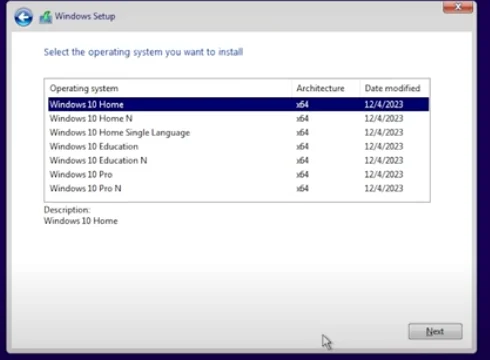Screen dimensions: 490x360
Task: Choose Windows 10 Pro N edition
Action: point(238,188)
